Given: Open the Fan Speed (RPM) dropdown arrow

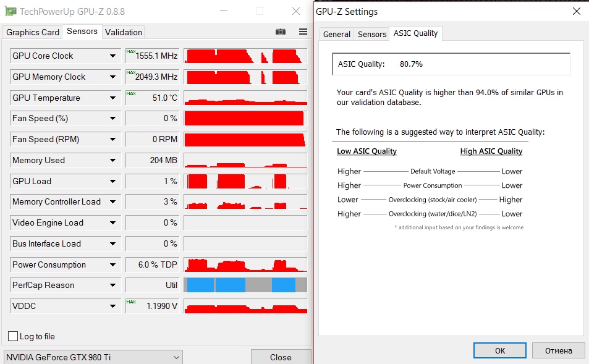Looking at the screenshot, I should point(112,140).
